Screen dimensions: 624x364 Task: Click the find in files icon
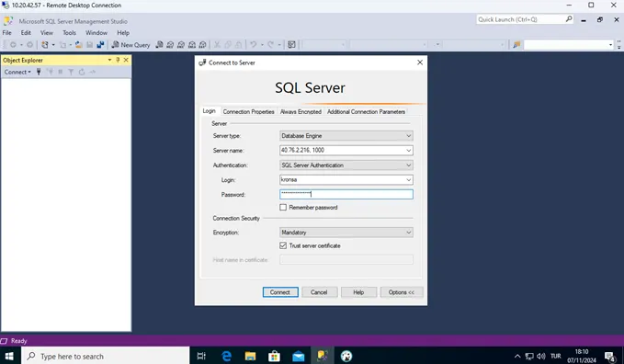click(x=516, y=45)
